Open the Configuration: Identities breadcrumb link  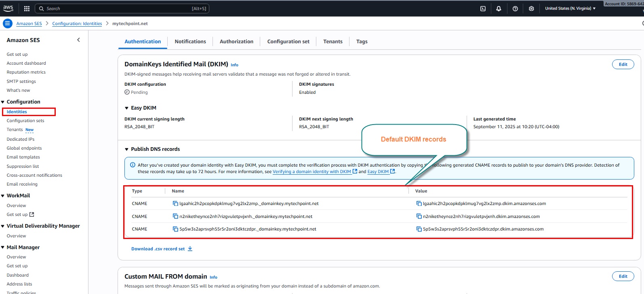pos(77,23)
